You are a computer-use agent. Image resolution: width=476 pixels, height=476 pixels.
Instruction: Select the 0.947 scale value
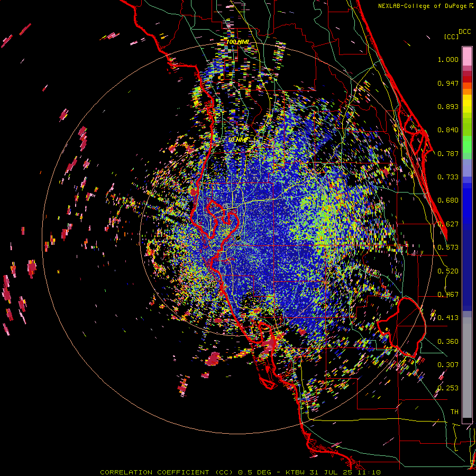(x=448, y=83)
